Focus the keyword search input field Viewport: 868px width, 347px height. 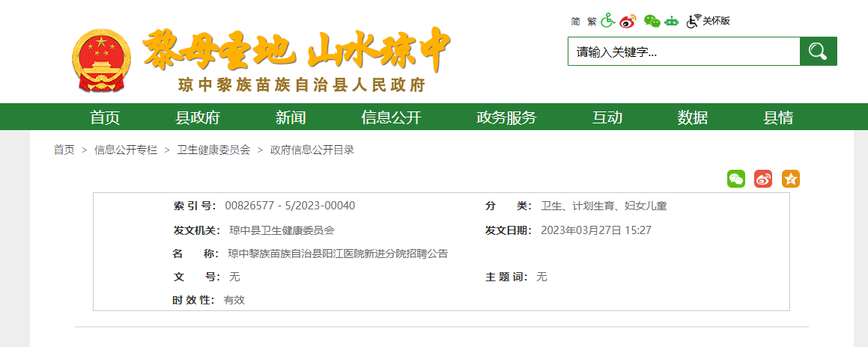(684, 52)
